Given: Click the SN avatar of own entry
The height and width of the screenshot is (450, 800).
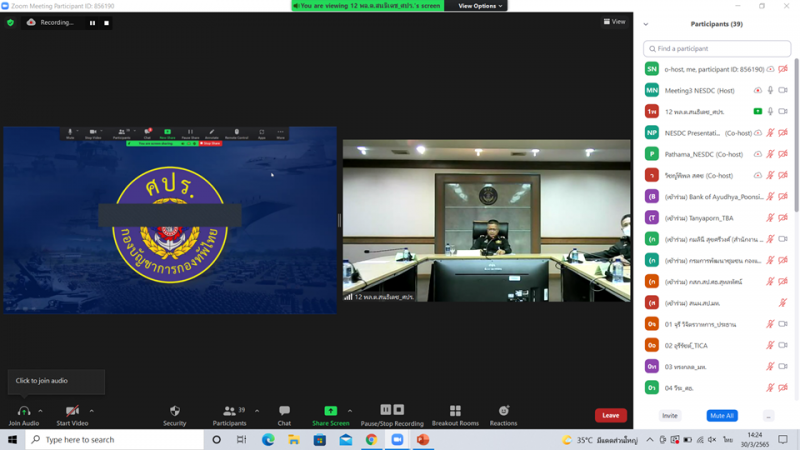Looking at the screenshot, I should coord(652,69).
